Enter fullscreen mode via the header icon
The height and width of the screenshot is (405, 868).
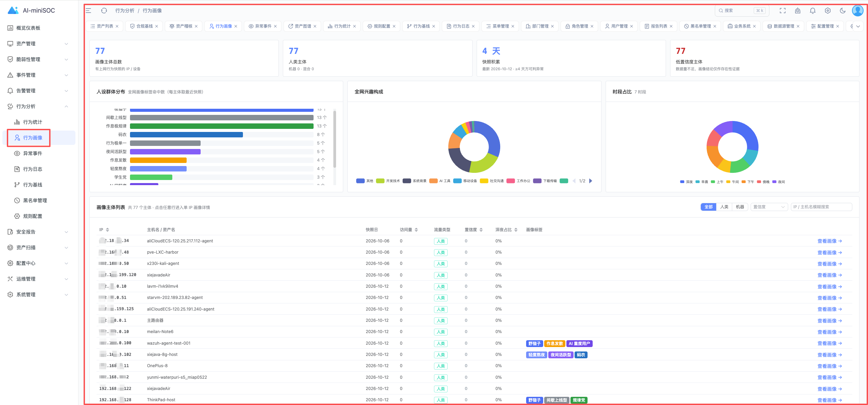[x=783, y=11]
